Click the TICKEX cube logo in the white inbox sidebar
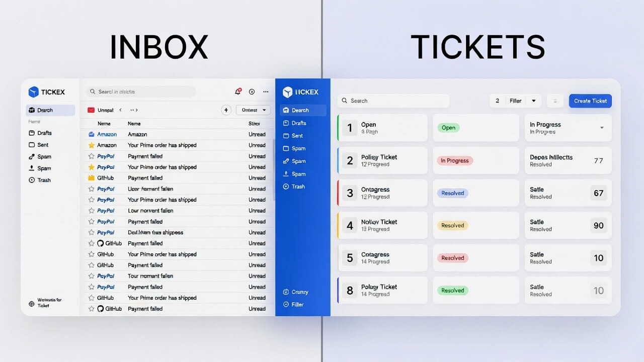The image size is (644, 362). 34,92
